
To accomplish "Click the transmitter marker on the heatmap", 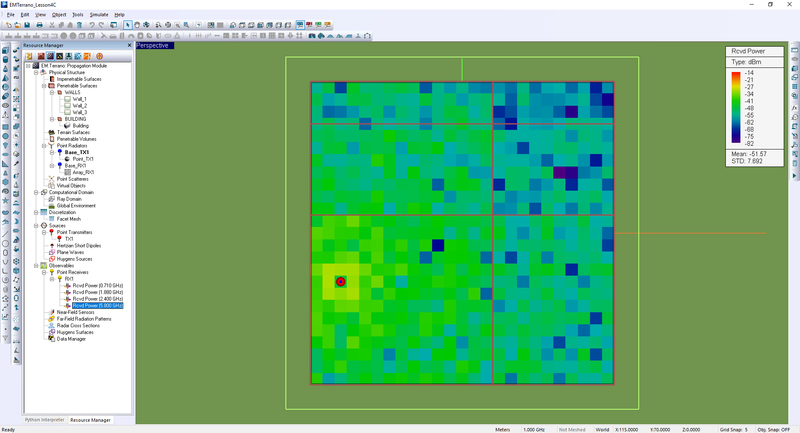I will pos(340,282).
